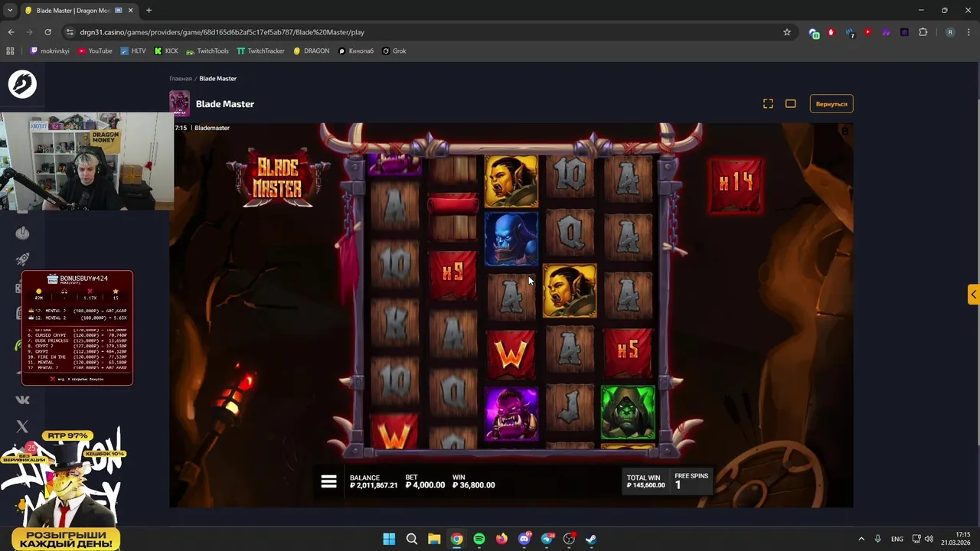The width and height of the screenshot is (980, 551).
Task: Bookmark this page with the star icon
Action: pyautogui.click(x=786, y=32)
